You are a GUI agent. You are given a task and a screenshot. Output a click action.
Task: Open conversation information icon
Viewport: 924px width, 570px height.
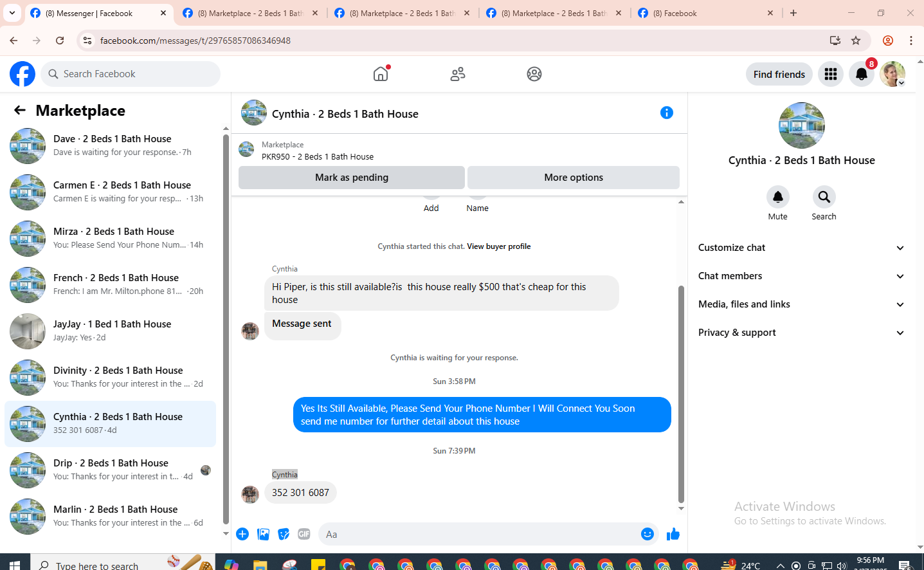click(x=667, y=113)
